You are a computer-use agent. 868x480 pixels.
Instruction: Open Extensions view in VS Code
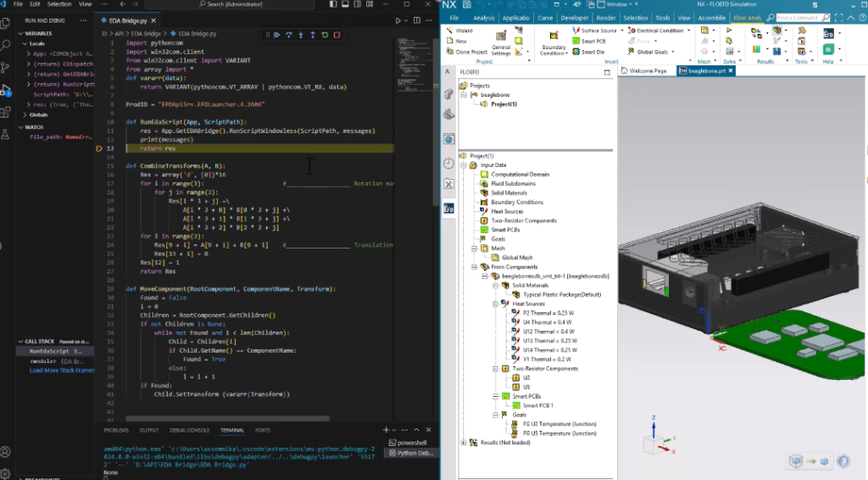tap(6, 112)
